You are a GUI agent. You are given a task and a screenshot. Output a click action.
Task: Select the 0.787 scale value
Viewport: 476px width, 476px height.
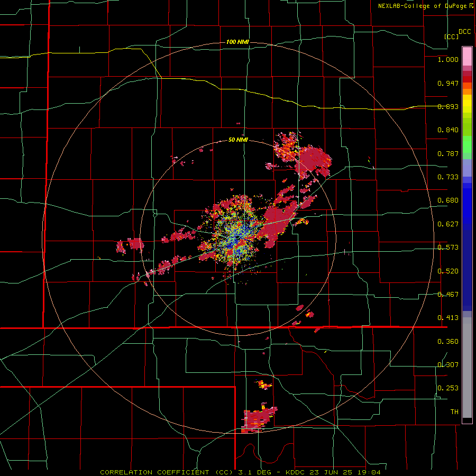(448, 153)
